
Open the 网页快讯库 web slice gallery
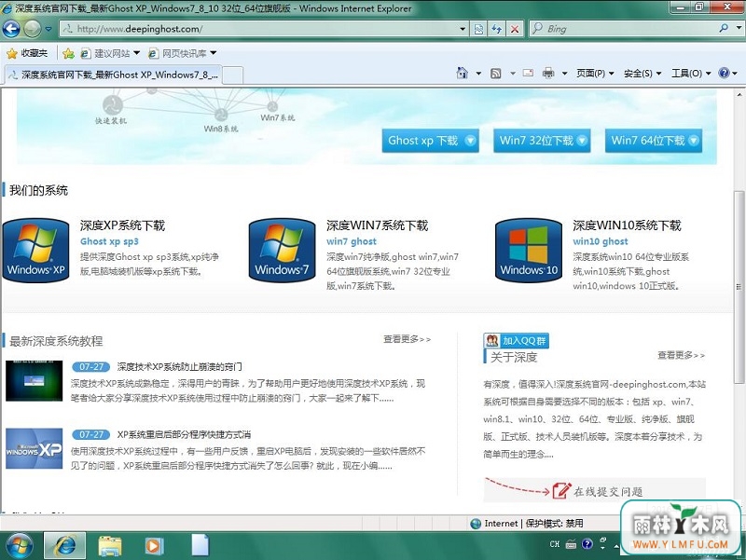182,53
